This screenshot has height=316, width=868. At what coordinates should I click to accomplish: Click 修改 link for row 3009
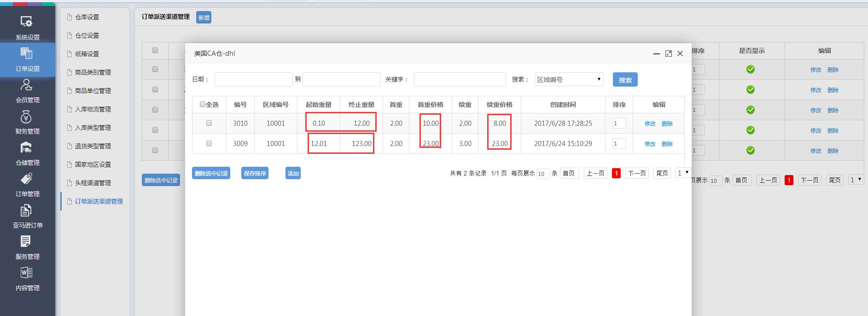650,144
